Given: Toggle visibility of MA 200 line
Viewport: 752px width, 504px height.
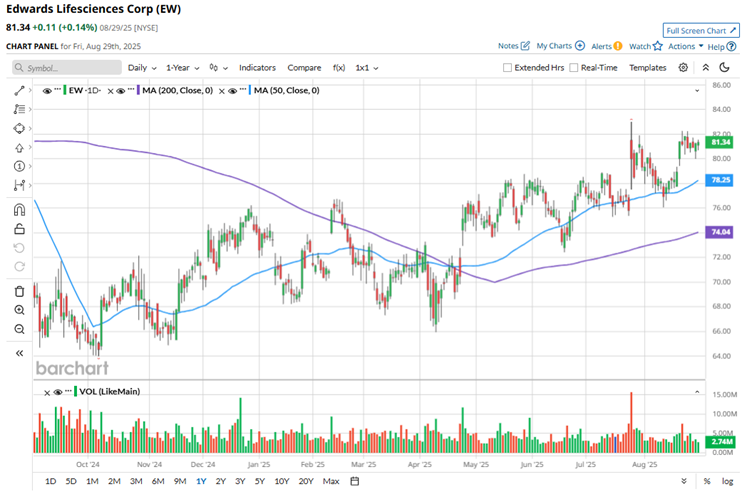Looking at the screenshot, I should click(x=121, y=91).
